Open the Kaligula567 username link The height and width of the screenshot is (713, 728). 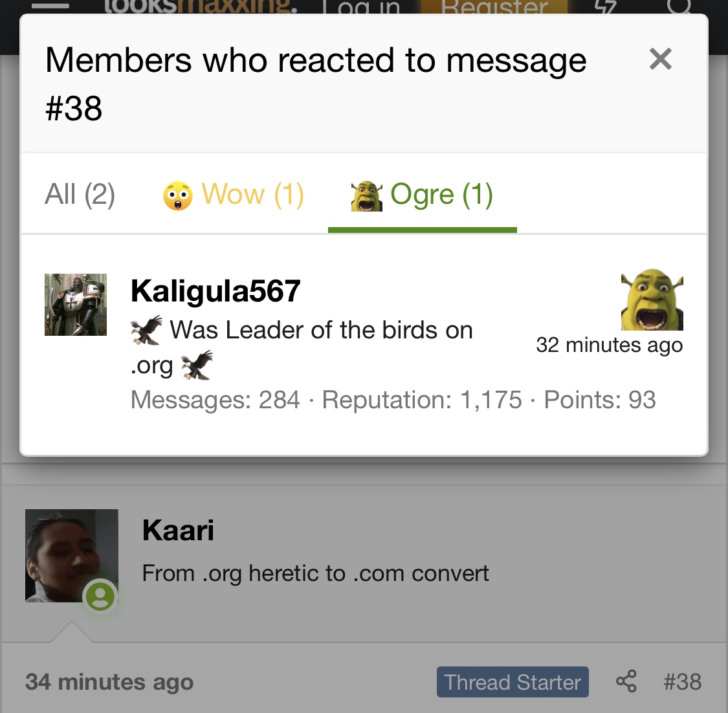[215, 291]
